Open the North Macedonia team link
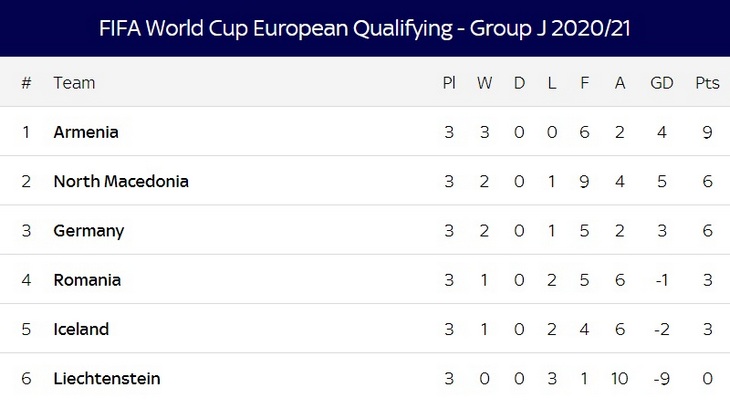Image resolution: width=730 pixels, height=409 pixels. [121, 181]
